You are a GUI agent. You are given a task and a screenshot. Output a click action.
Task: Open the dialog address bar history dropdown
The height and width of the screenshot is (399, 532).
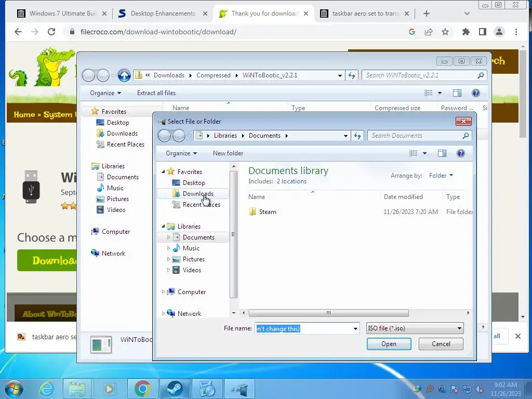[x=345, y=136]
